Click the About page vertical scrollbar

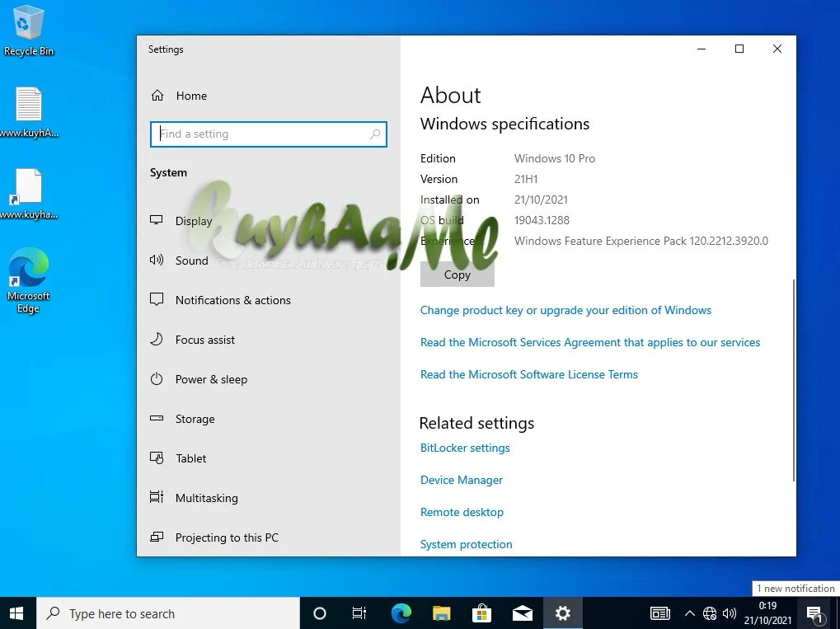(793, 379)
